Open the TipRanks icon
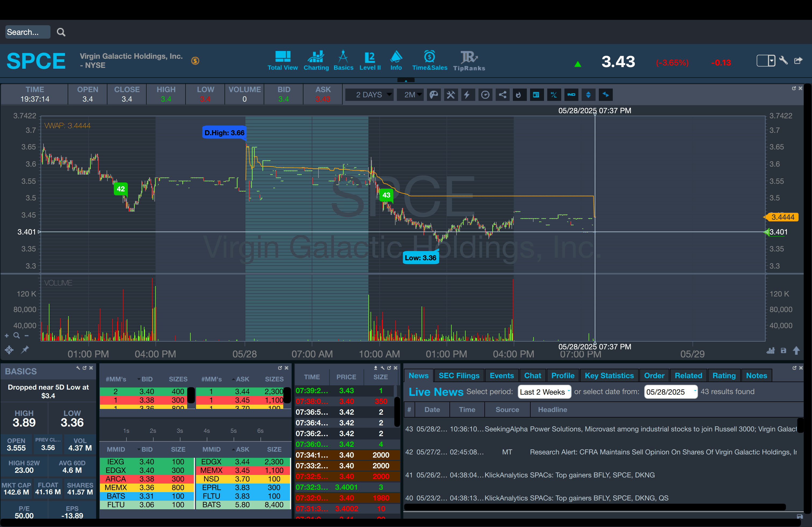This screenshot has height=527, width=812. click(469, 61)
